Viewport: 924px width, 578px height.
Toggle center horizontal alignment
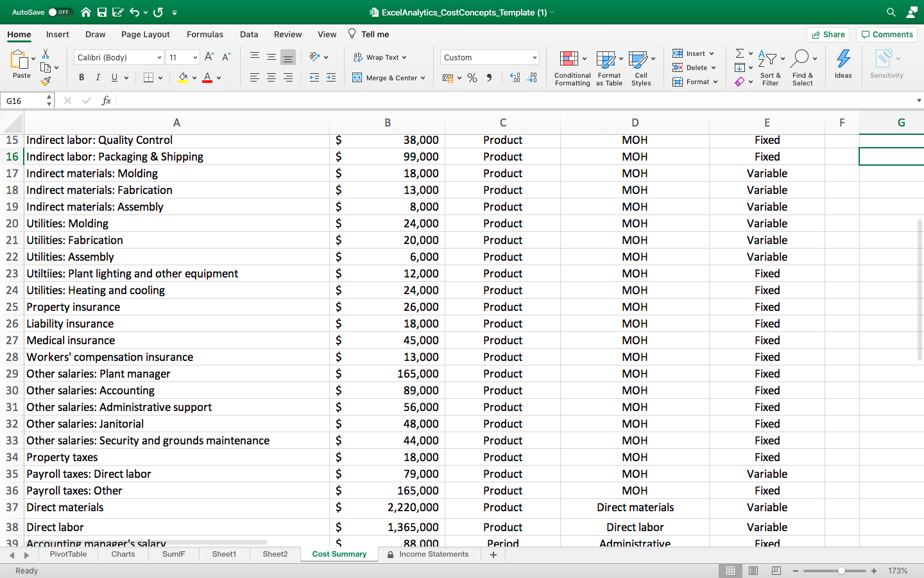(x=271, y=78)
